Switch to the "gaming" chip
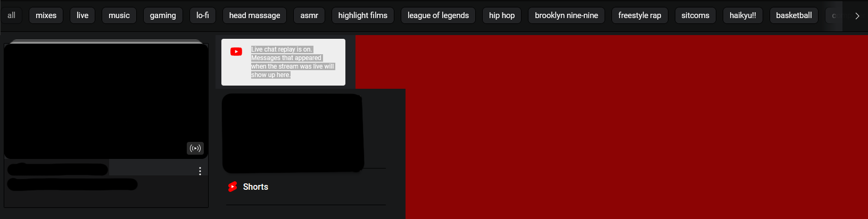The height and width of the screenshot is (219, 868). tap(163, 15)
